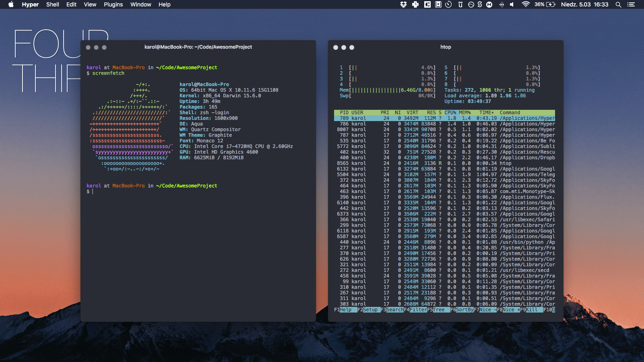Click the htop Swp usage bar

[388, 96]
